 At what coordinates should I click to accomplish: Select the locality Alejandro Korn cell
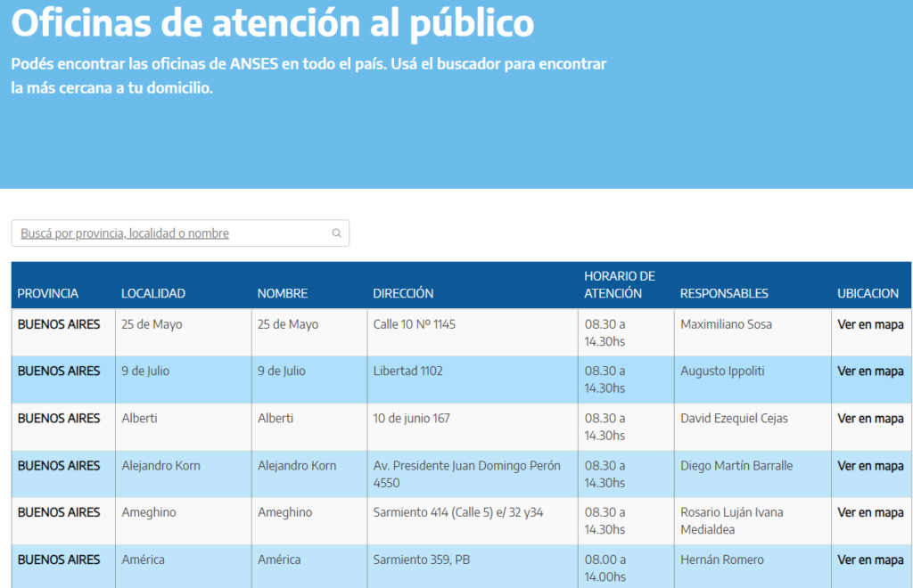click(160, 465)
